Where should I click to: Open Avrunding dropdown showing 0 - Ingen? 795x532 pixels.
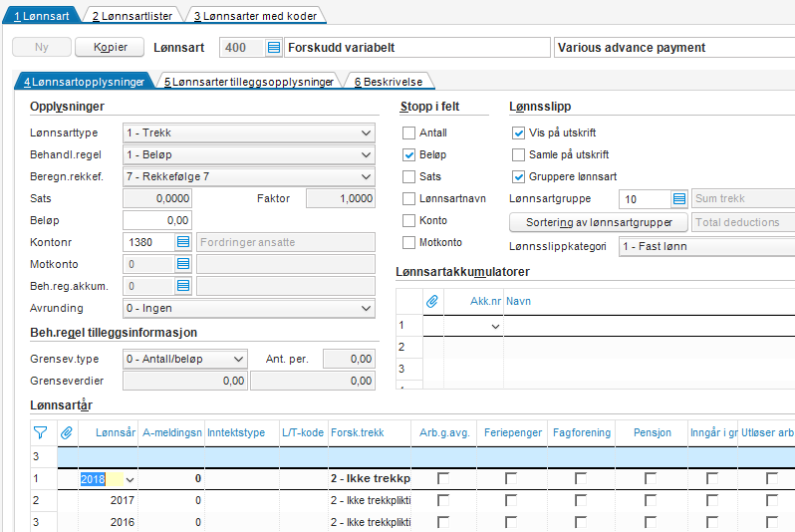[249, 309]
